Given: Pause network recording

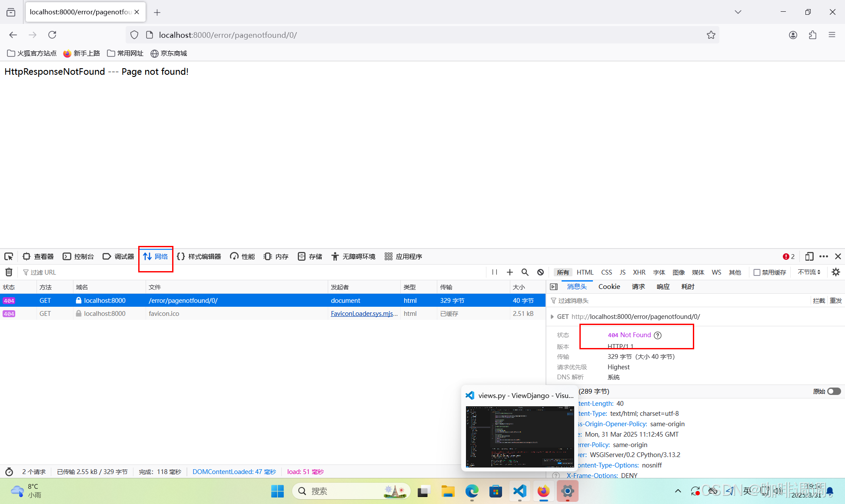Looking at the screenshot, I should point(495,272).
